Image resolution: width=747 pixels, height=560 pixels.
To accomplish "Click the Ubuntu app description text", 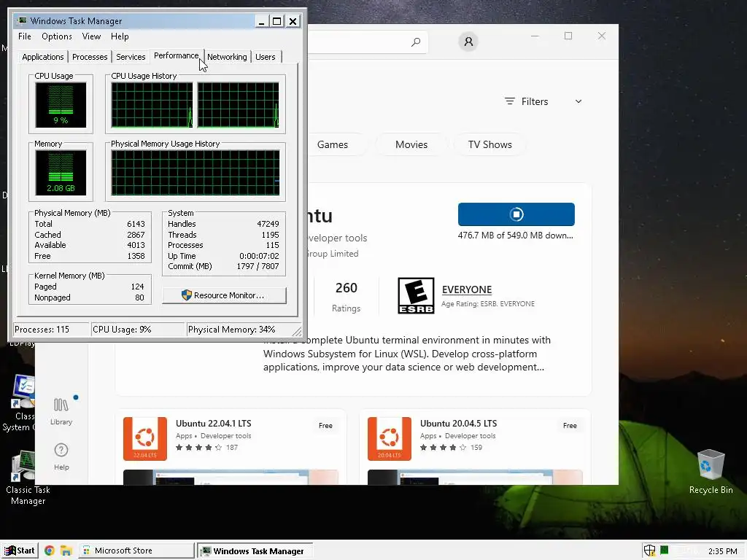I will (x=407, y=354).
